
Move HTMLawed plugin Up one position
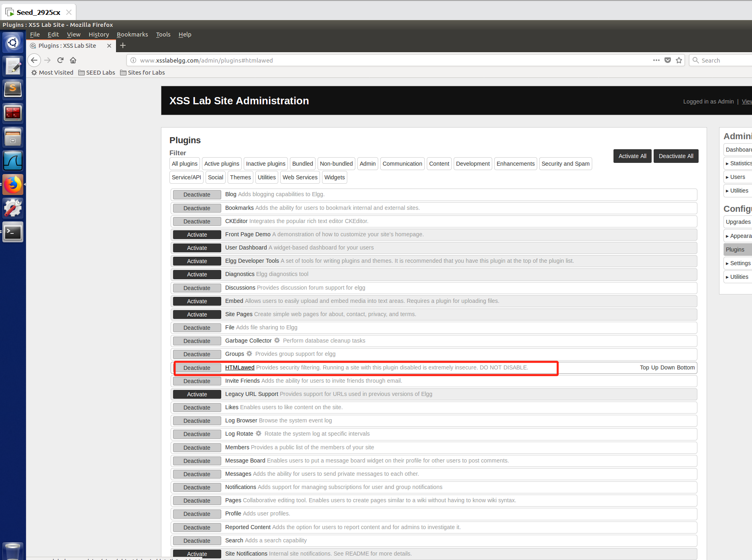[655, 367]
